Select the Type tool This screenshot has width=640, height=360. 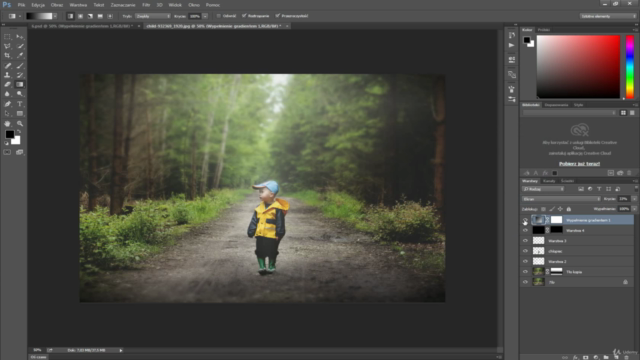20,104
